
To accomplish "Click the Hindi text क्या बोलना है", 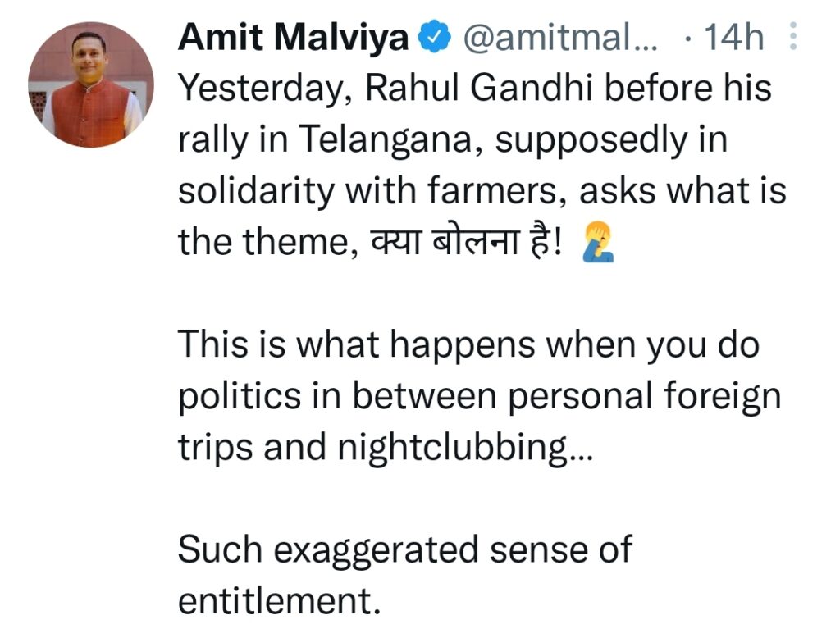I will (x=466, y=242).
